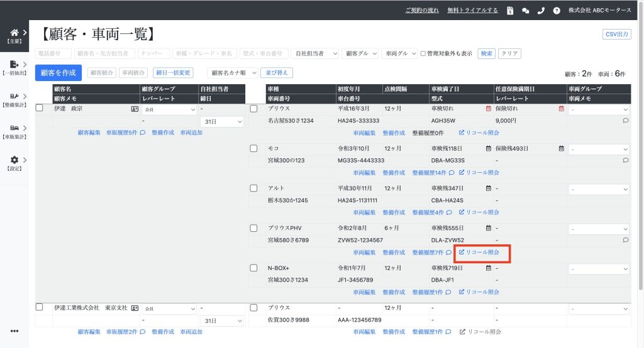Click the CSV出力 button
Image resolution: width=644 pixels, height=348 pixels.
click(616, 34)
